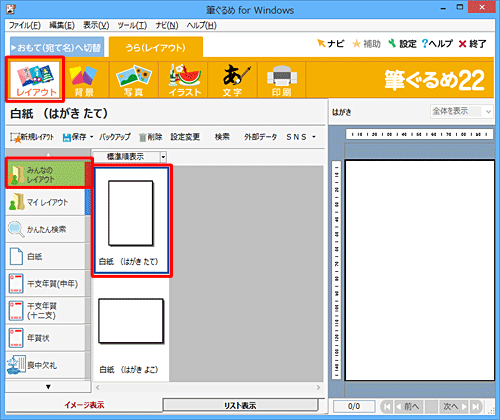The height and width of the screenshot is (420, 500).
Task: Choose 干支年賀(申年) layout category
Action: point(45,284)
